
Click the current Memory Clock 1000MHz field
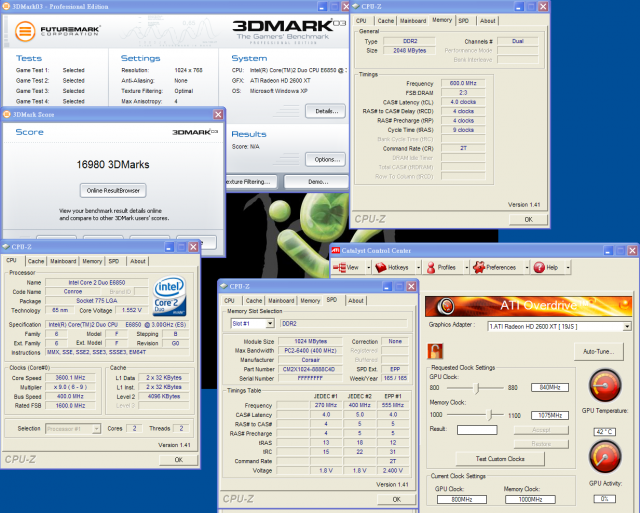click(530, 500)
